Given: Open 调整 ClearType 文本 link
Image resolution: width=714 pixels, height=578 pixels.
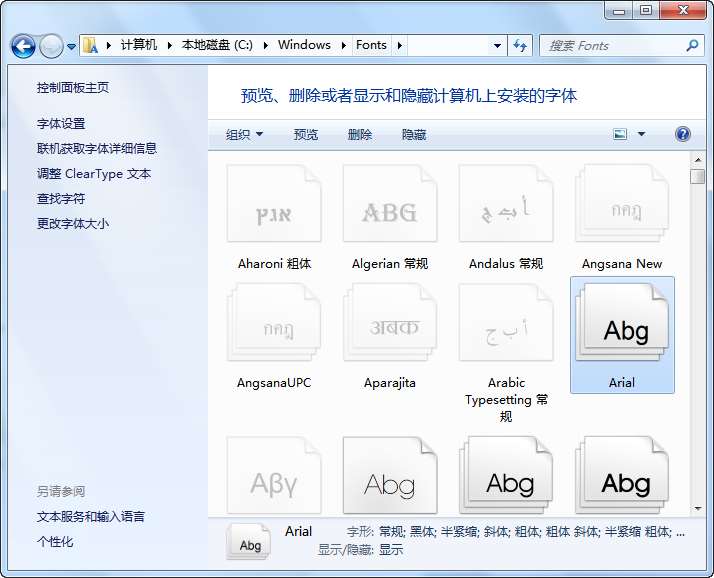Looking at the screenshot, I should click(x=94, y=174).
